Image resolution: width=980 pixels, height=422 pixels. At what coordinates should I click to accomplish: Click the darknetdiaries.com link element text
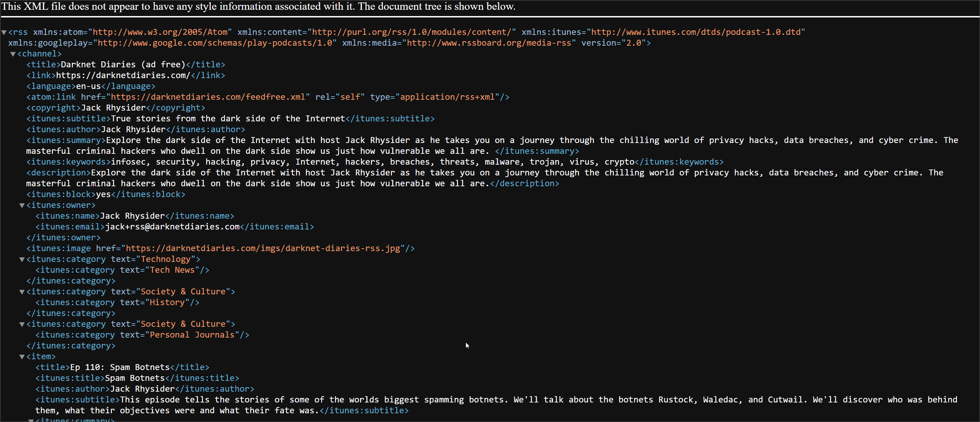[x=122, y=75]
